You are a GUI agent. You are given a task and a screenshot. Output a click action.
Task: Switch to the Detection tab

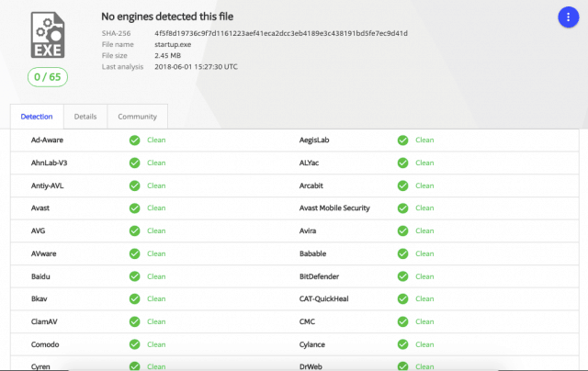coord(37,117)
